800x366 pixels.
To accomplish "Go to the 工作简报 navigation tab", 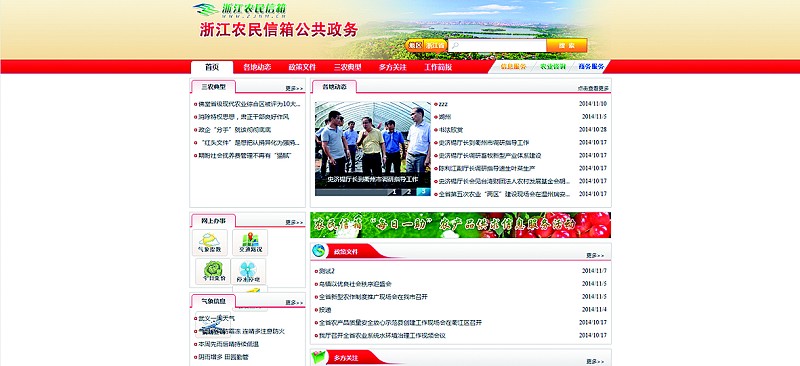I will pyautogui.click(x=438, y=67).
